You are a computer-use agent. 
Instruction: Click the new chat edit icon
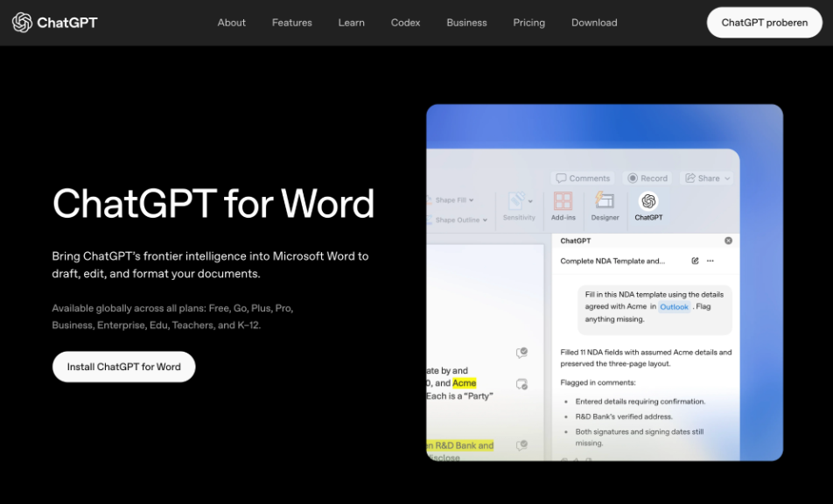(695, 261)
